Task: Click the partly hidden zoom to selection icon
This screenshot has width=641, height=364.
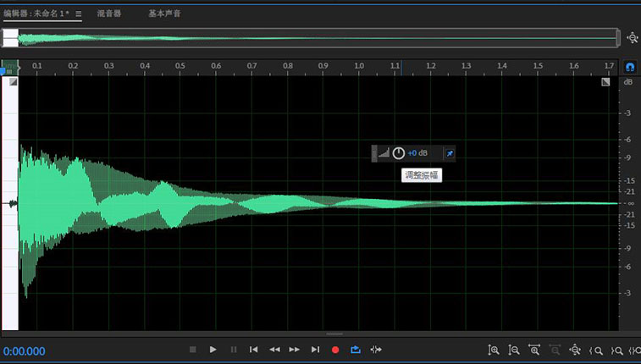Action: point(635,350)
